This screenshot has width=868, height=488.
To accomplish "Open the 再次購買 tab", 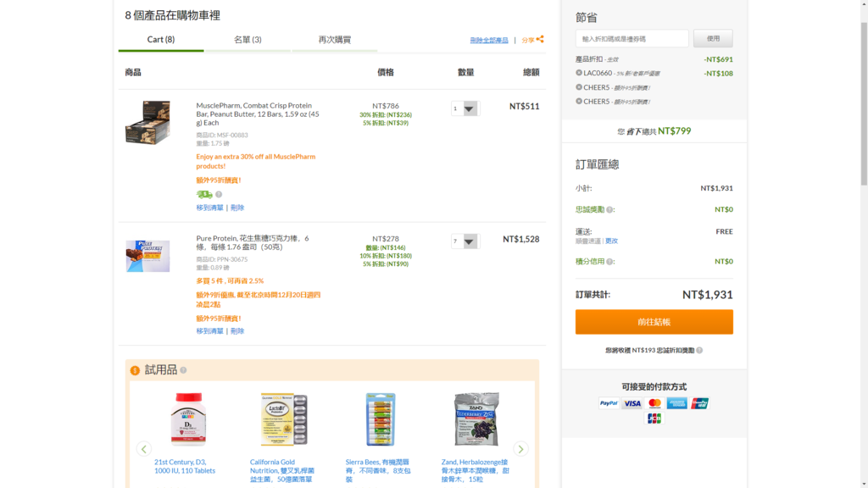I will 334,40.
